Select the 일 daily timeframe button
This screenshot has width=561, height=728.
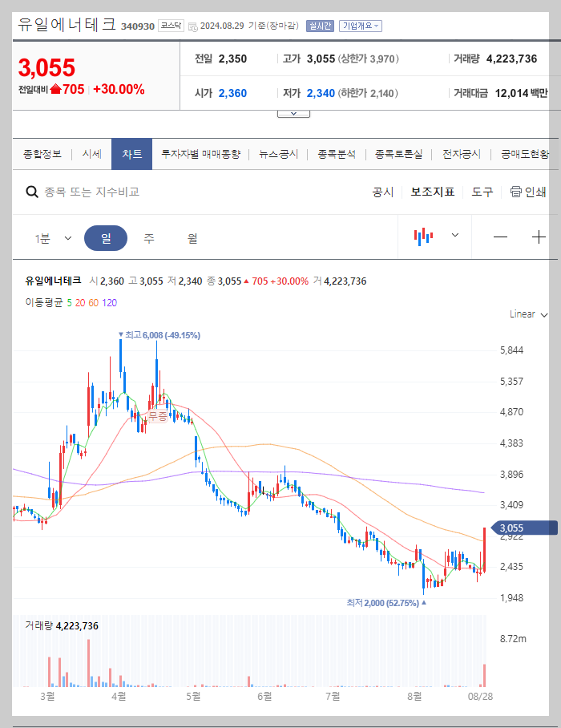[106, 237]
